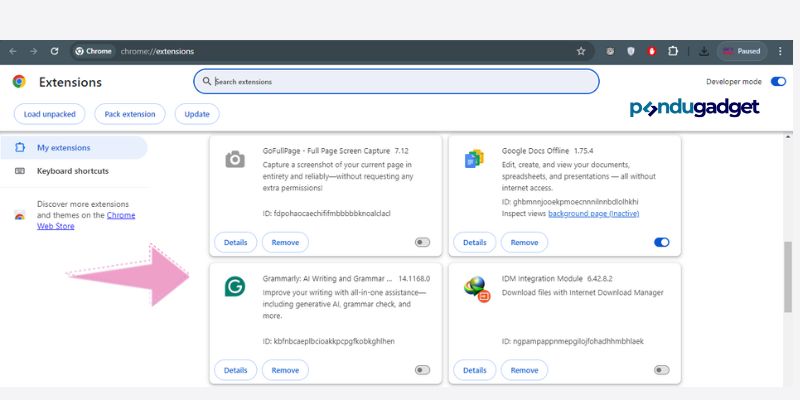Click the Chrome Web Store rainbow icon
Screen dimensions: 800x400
click(x=19, y=215)
